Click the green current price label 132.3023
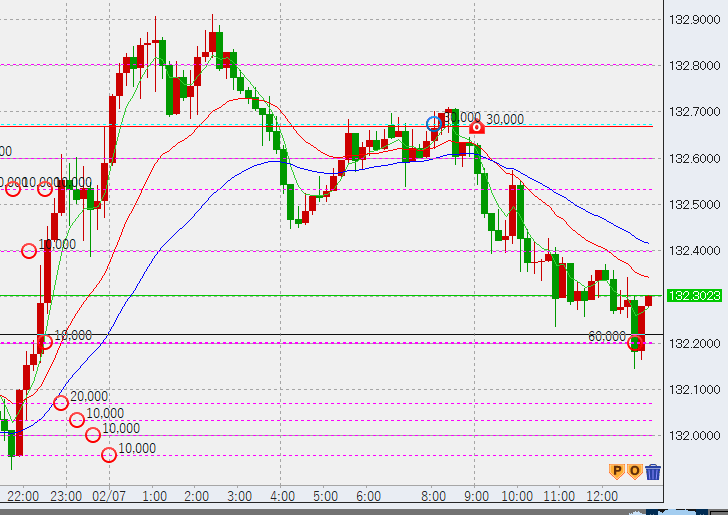728x515 pixels. (694, 296)
